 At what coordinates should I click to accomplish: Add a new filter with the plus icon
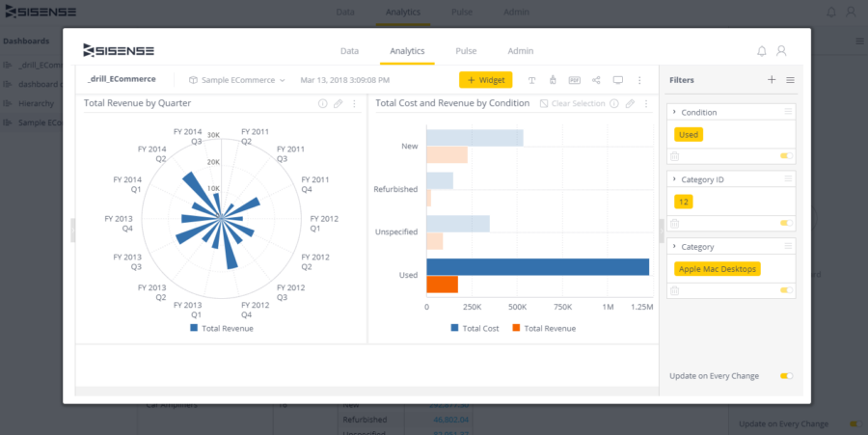click(x=772, y=80)
